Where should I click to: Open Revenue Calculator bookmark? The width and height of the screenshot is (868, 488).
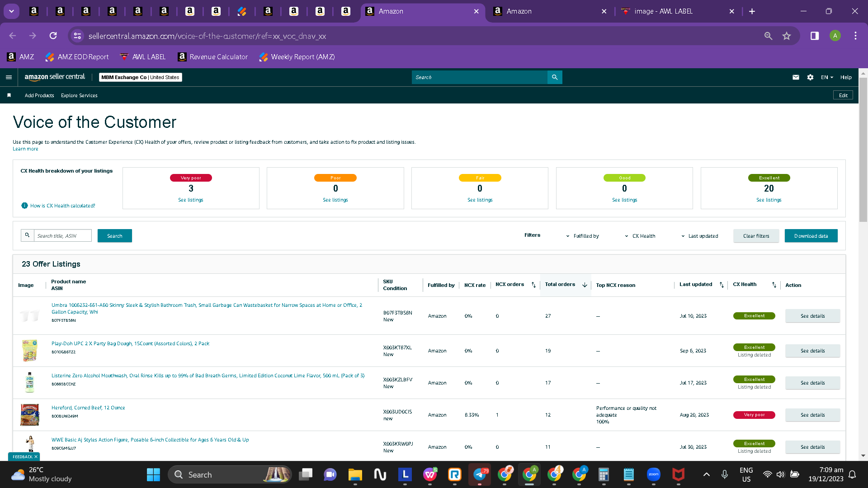(213, 57)
